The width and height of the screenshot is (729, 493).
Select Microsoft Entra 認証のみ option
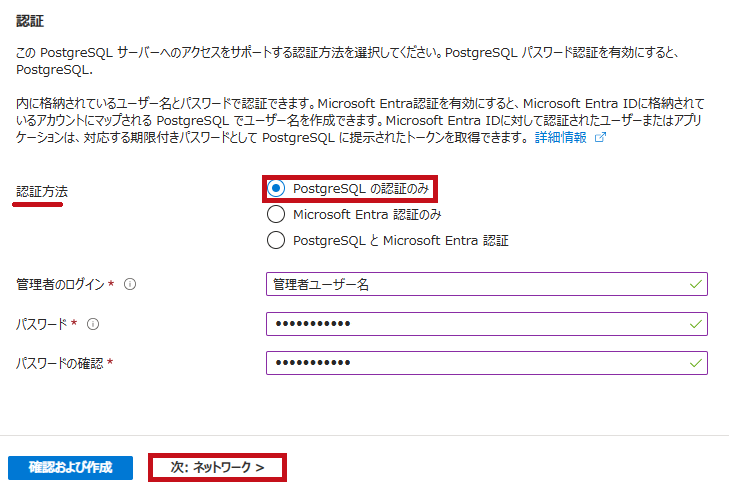click(x=276, y=214)
